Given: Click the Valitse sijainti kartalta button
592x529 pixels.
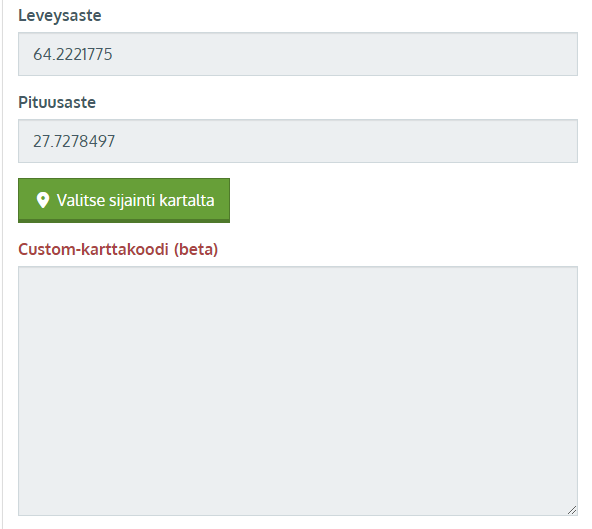Looking at the screenshot, I should (124, 200).
